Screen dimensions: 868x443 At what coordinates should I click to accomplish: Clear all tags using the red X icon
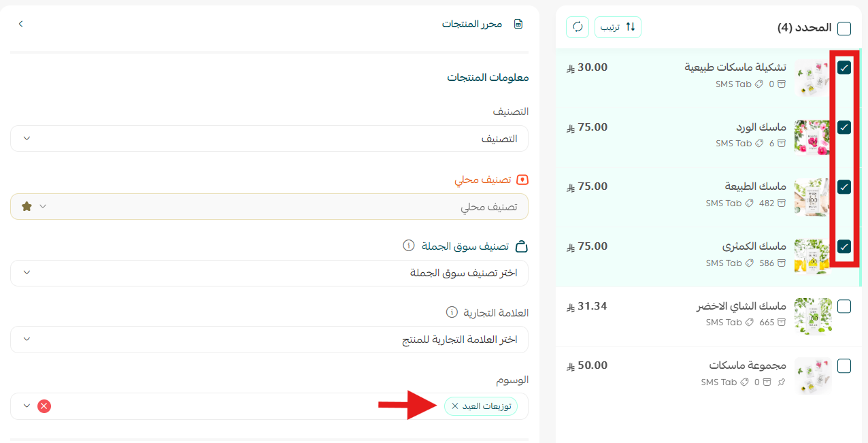[x=44, y=406]
